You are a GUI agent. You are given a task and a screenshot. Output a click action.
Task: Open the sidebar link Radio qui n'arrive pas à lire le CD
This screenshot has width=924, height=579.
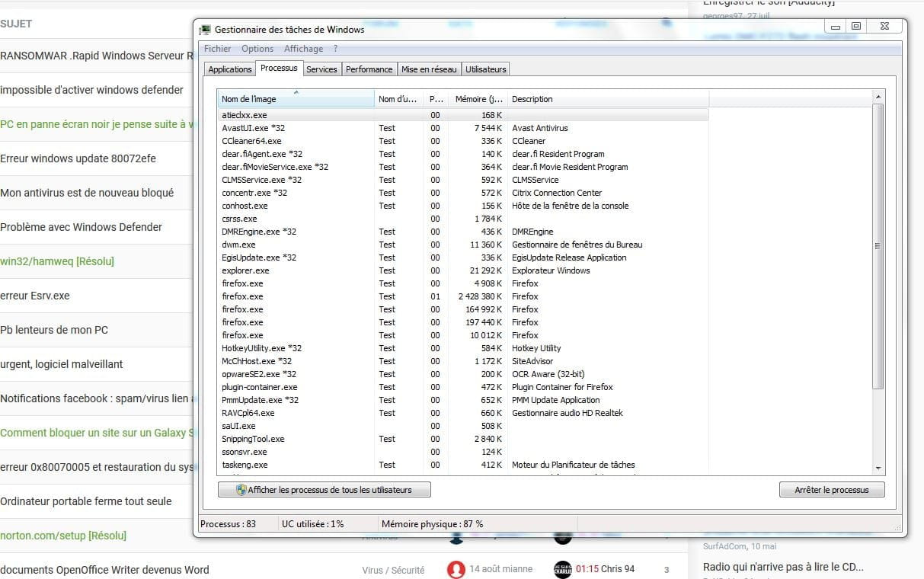[x=783, y=567]
